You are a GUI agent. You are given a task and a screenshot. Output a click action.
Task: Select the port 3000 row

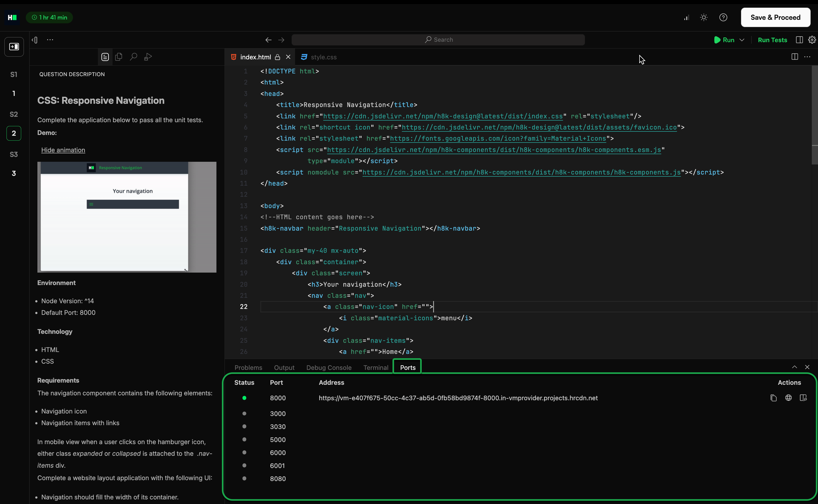(520, 414)
